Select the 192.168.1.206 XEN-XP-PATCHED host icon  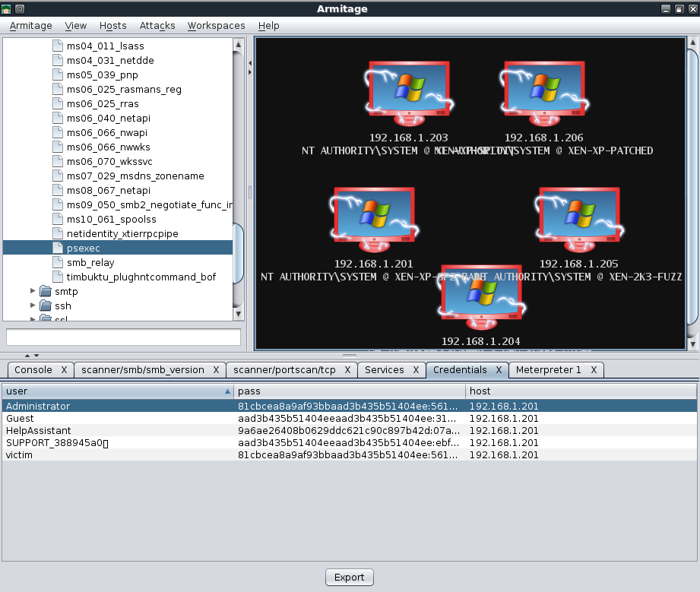[x=543, y=93]
